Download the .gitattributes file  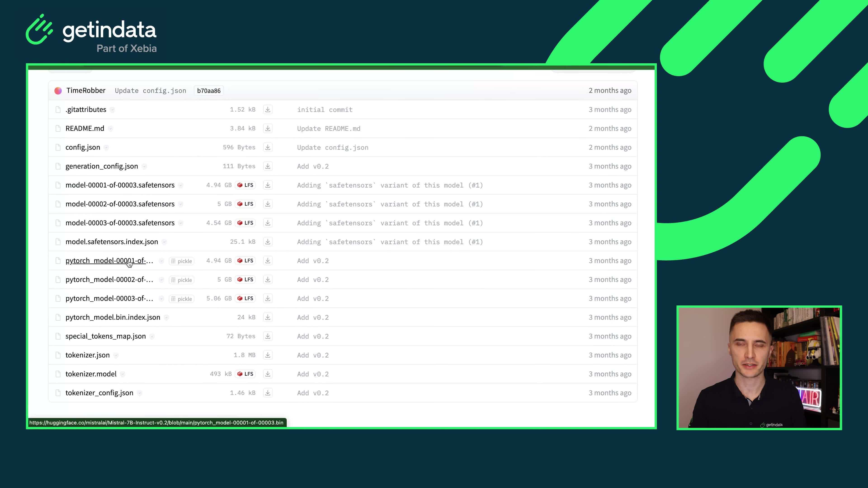268,109
